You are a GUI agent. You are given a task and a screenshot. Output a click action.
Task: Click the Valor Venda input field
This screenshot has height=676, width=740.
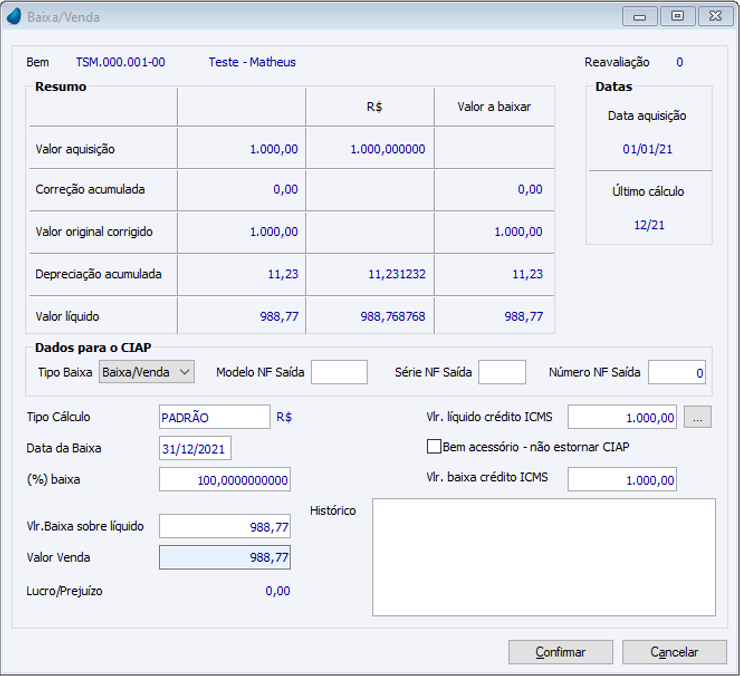click(x=225, y=558)
